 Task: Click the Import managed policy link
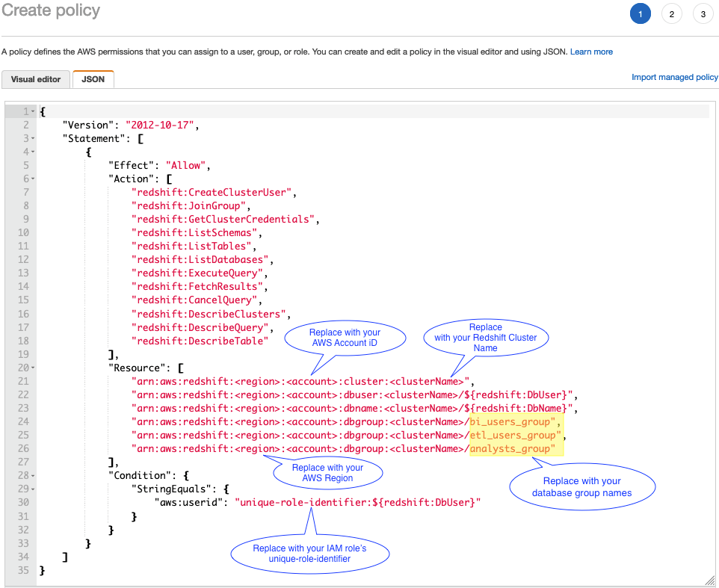674,77
